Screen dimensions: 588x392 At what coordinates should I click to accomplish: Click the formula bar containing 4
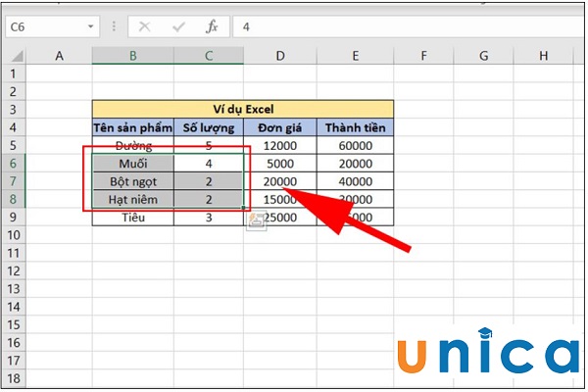click(x=409, y=26)
